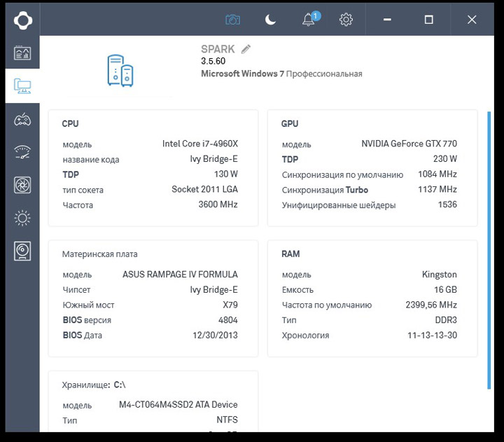Viewport: 504px width, 442px height.
Task: Click the DDR3 type value
Action: pyautogui.click(x=446, y=320)
